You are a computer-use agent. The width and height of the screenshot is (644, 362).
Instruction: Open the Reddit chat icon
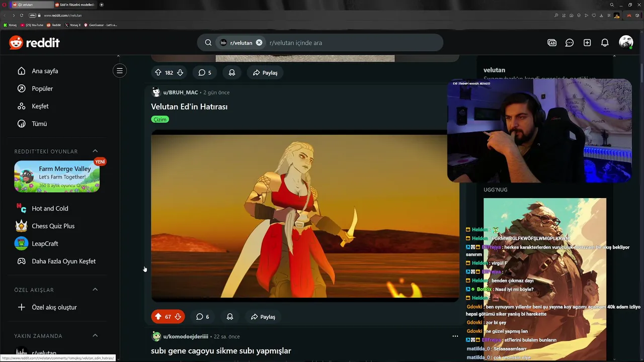tap(570, 43)
